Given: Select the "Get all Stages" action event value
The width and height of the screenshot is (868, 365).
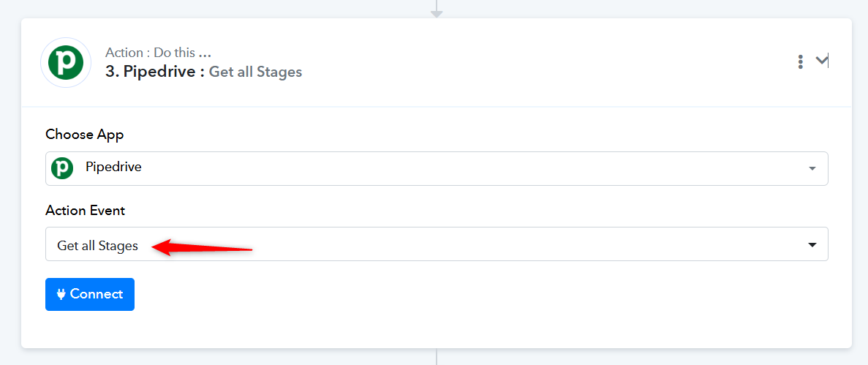Looking at the screenshot, I should (x=97, y=246).
